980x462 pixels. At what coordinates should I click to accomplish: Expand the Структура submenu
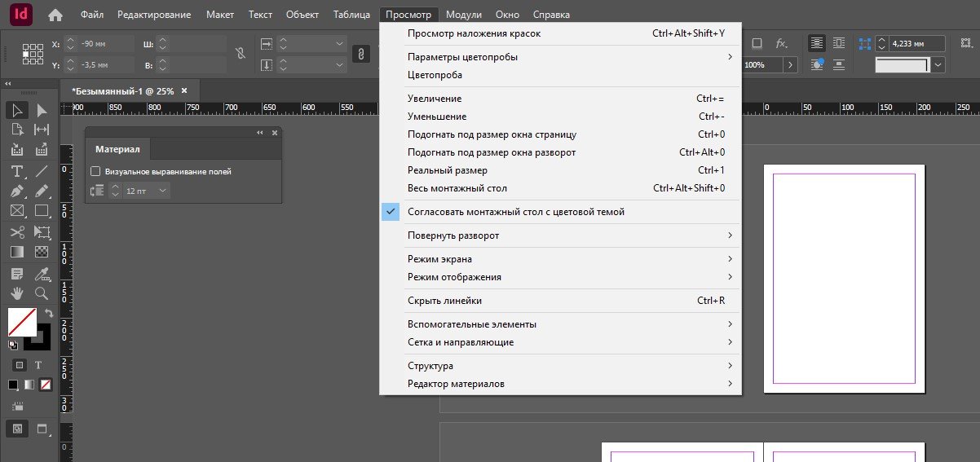point(560,366)
